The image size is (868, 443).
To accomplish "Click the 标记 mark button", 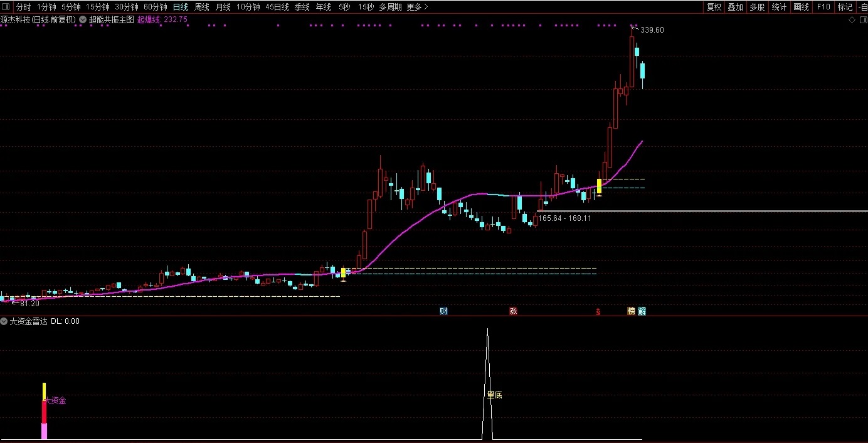I will pyautogui.click(x=845, y=7).
